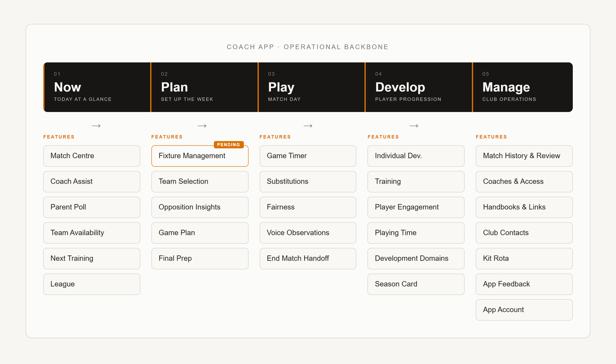Select the Fairness feature
This screenshot has width=616, height=364.
pyautogui.click(x=308, y=207)
